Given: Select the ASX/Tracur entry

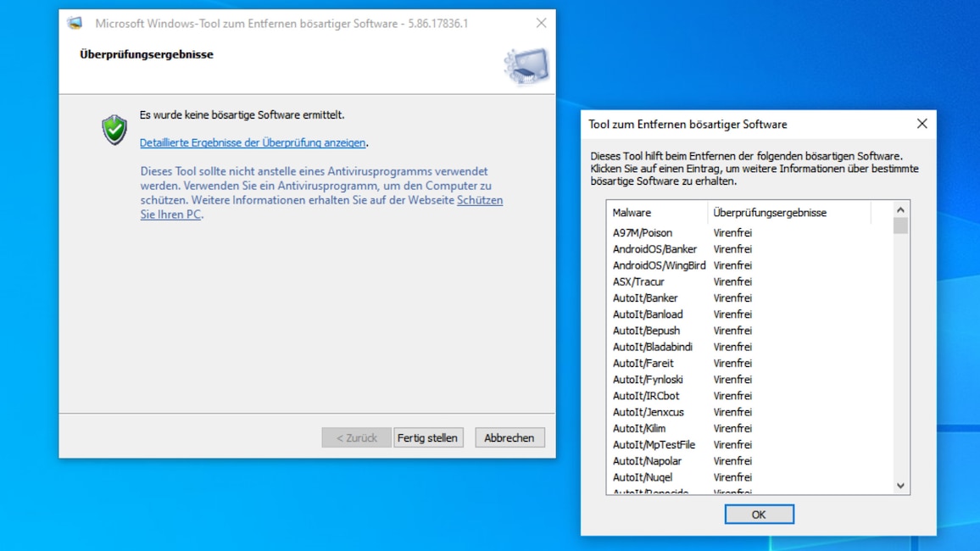Looking at the screenshot, I should 638,281.
